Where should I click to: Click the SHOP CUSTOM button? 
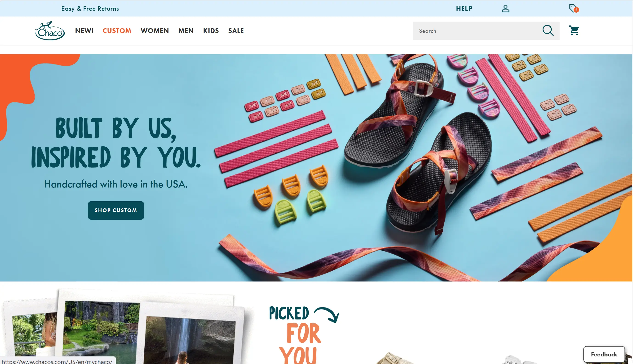116,210
